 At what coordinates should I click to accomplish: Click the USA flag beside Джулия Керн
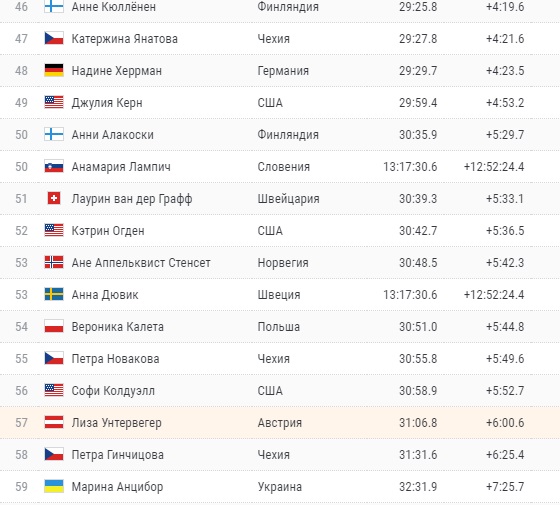click(54, 102)
